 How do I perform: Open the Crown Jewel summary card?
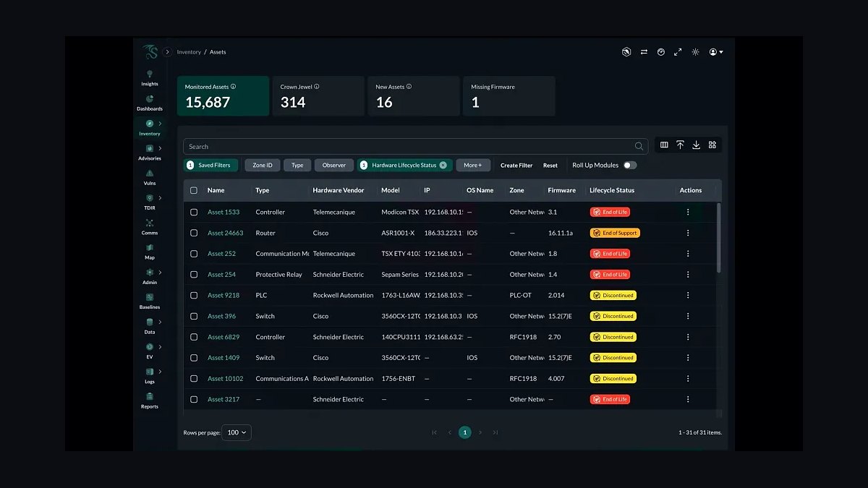pos(318,96)
